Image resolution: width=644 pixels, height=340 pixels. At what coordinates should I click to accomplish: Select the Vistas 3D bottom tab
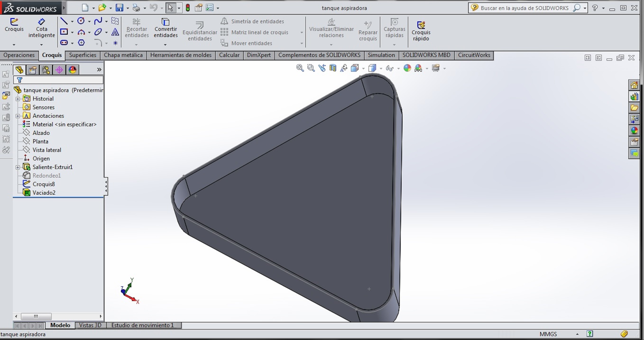[90, 325]
